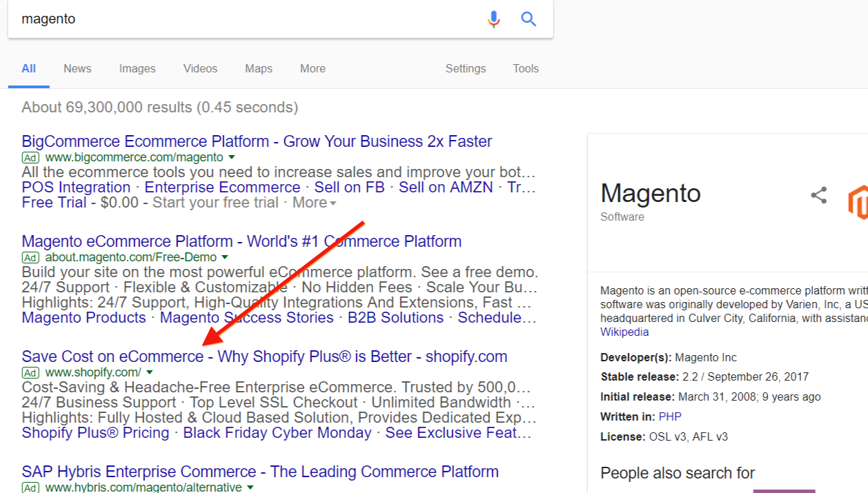This screenshot has height=493, width=868.
Task: Click the License OSL v3, AFL v3 text
Action: click(x=664, y=436)
